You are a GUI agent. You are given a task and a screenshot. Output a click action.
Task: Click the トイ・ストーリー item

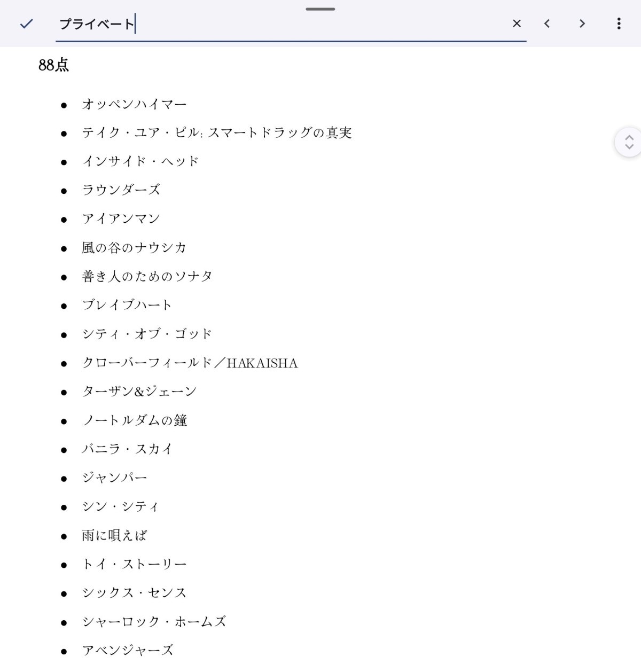[134, 564]
